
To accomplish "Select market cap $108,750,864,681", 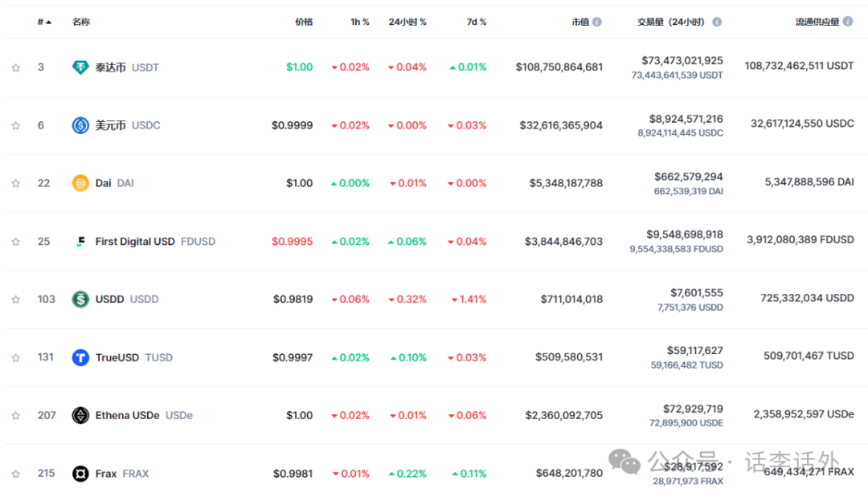I will point(559,67).
